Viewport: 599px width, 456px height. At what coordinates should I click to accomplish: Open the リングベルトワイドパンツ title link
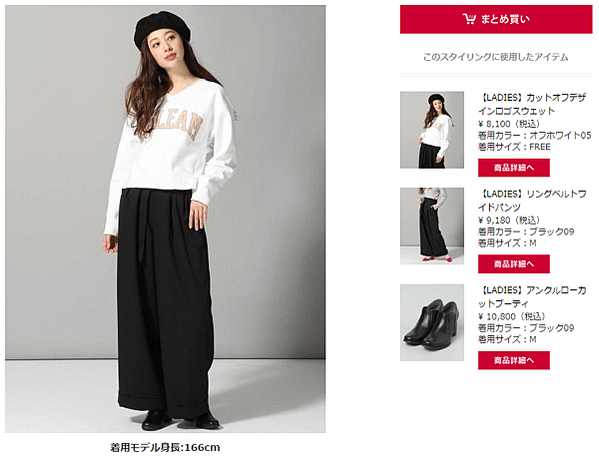click(532, 201)
